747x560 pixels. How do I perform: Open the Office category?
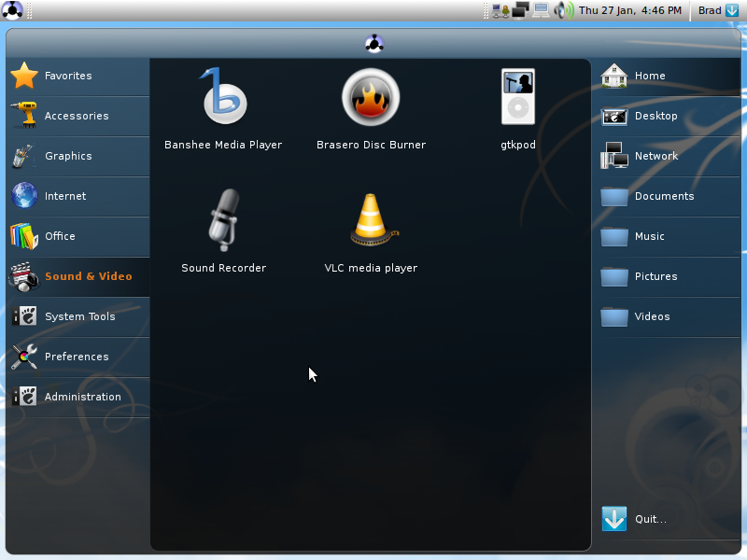pos(78,236)
